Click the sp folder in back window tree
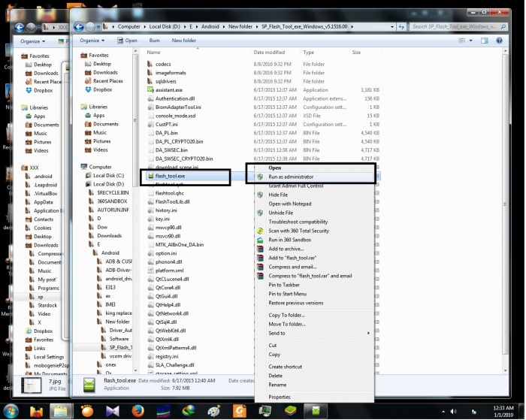The image size is (526, 420). coord(41,297)
